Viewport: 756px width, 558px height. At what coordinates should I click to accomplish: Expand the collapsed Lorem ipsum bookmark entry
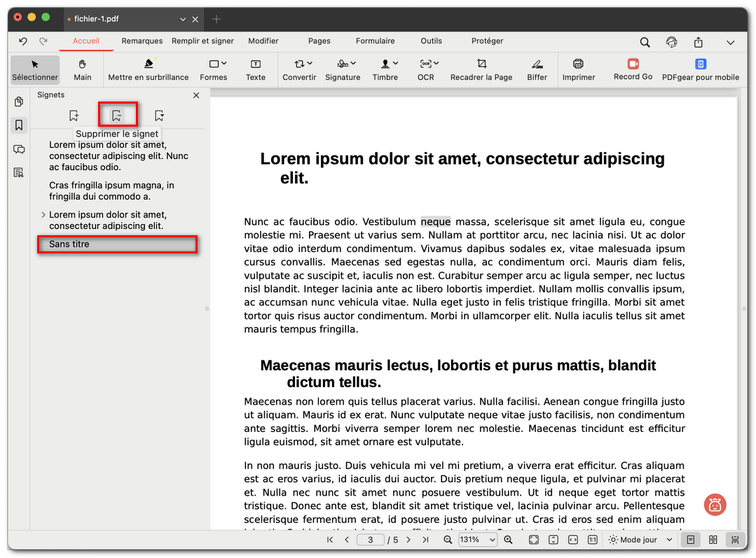(43, 215)
